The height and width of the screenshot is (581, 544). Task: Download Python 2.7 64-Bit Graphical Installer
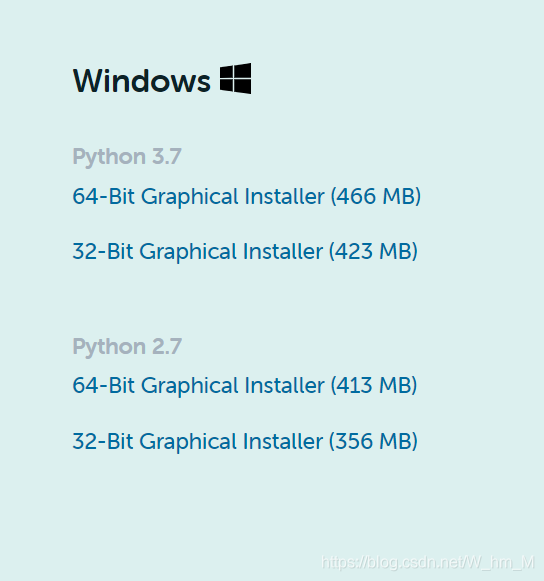(x=245, y=385)
